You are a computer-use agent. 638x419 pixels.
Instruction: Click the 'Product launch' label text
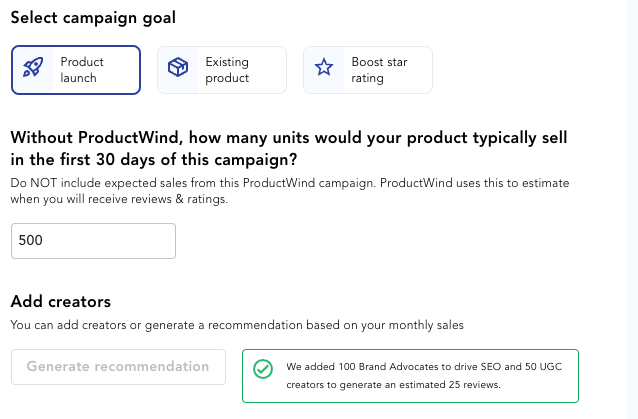click(x=82, y=70)
